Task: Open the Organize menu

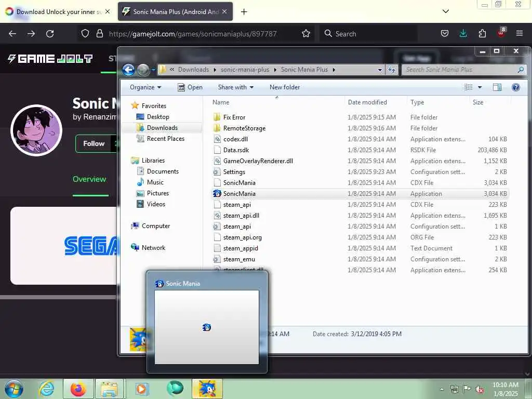Action: click(x=145, y=87)
